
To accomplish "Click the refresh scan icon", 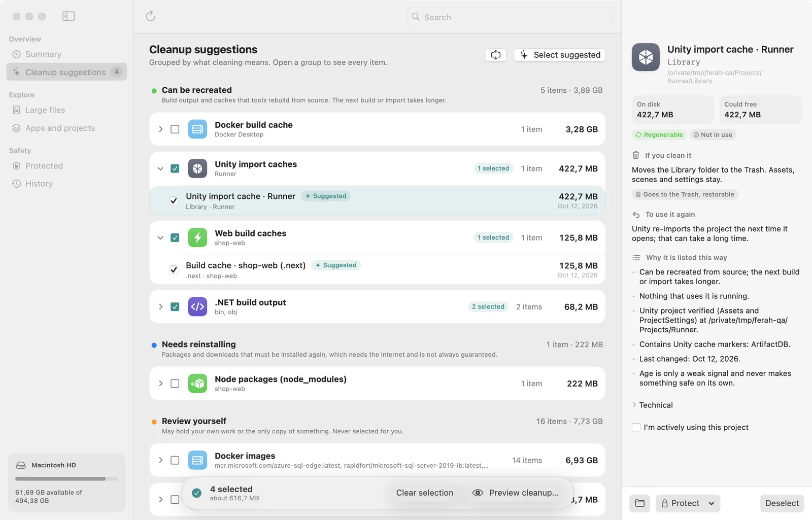I will click(x=150, y=16).
